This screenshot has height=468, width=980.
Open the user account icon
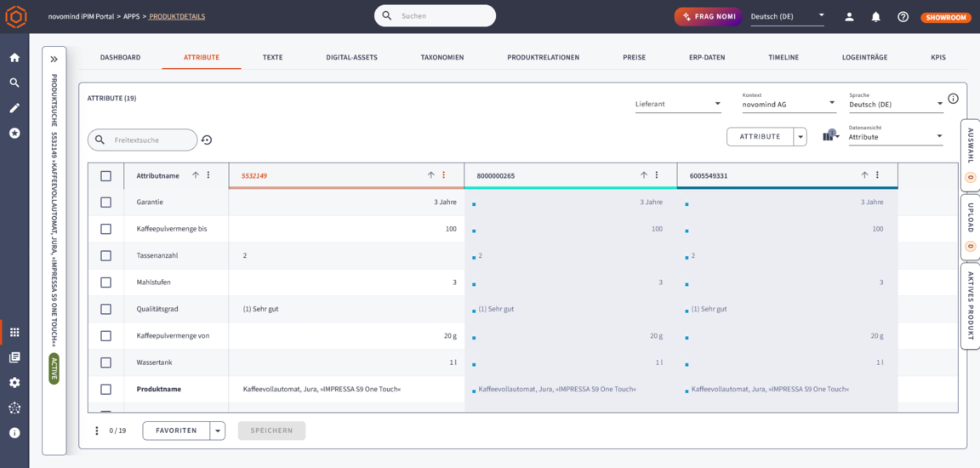[849, 17]
